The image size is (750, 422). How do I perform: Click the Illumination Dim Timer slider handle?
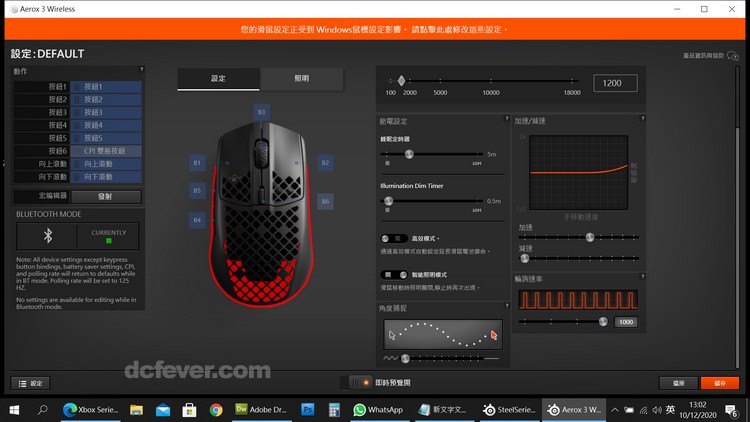(x=388, y=201)
